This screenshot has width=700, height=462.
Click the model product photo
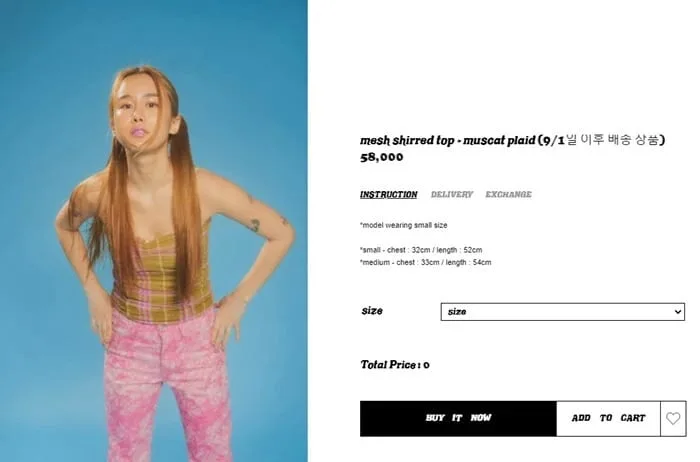point(154,231)
